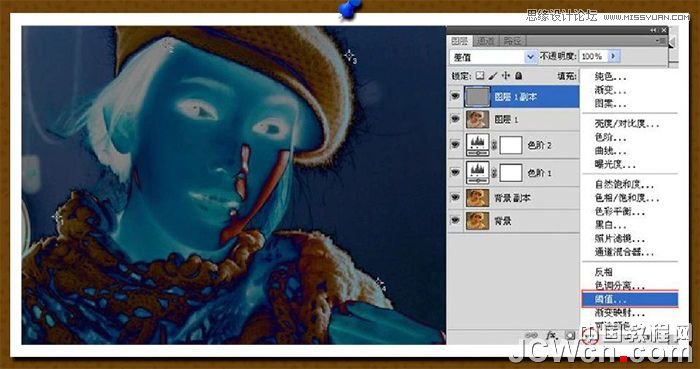Click the 色阶 2 white layer mask thumbnail
Viewport: 700px width, 369px height.
(511, 145)
